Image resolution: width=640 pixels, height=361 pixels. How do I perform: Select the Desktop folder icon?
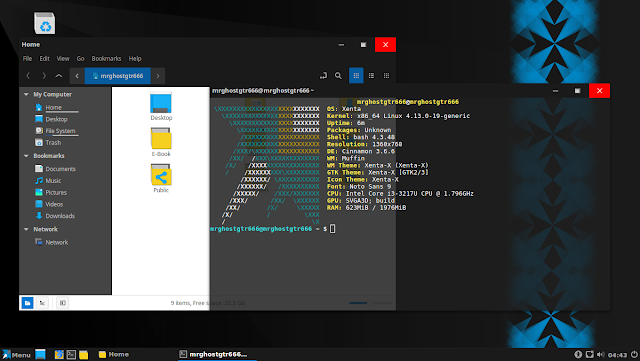(x=161, y=107)
